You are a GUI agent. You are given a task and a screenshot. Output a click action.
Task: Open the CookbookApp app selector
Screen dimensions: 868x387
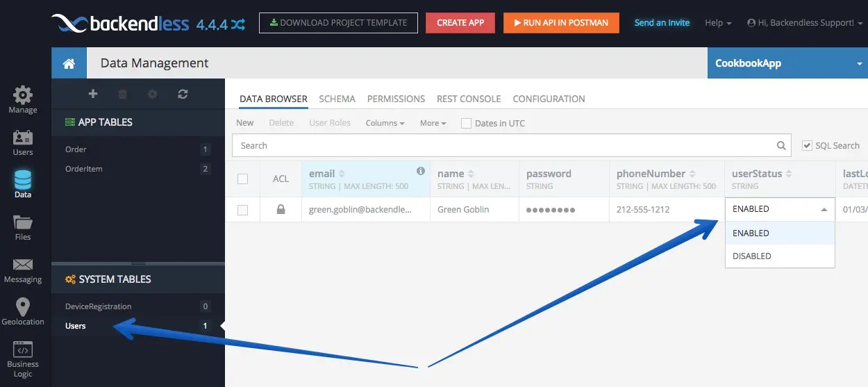coord(787,63)
